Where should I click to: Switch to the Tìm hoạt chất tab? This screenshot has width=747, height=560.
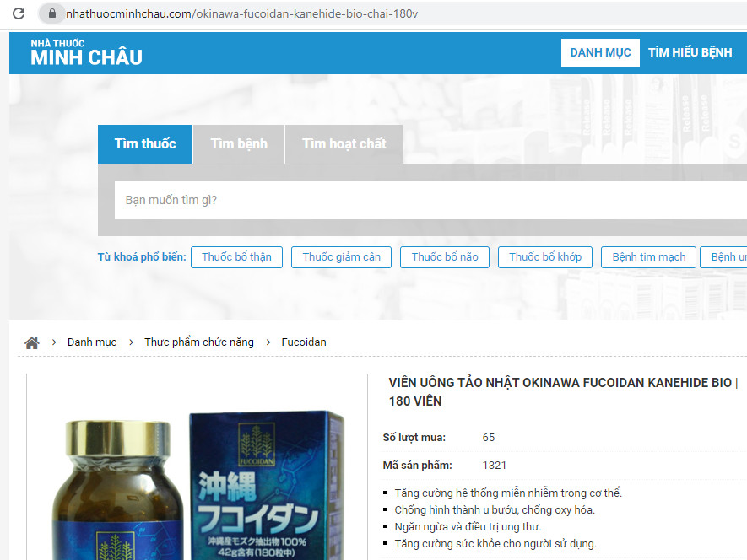point(344,144)
